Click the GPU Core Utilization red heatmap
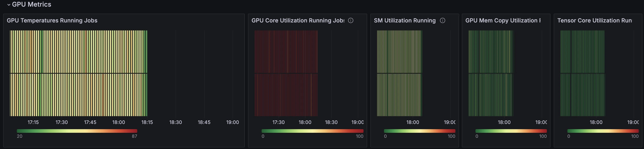644x149 pixels. coord(286,73)
